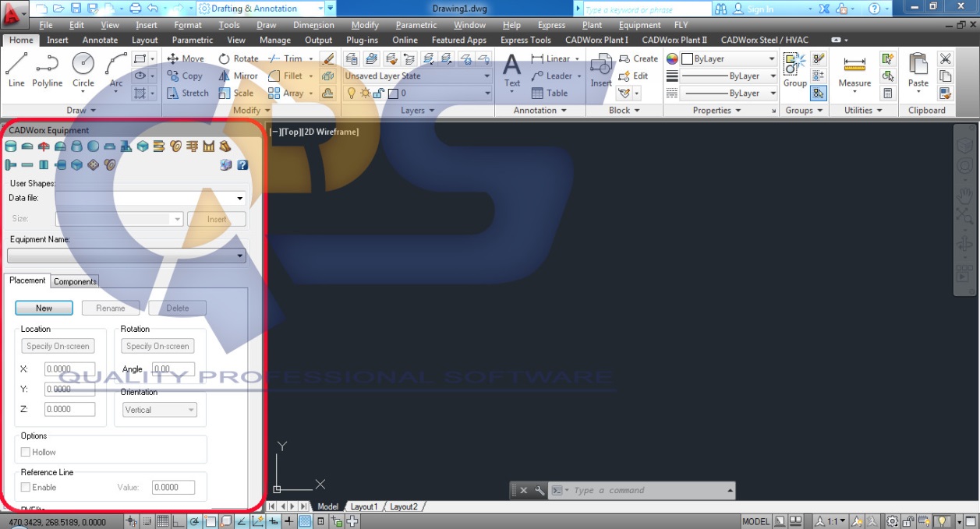
Task: Click the Measure utility
Action: click(854, 72)
